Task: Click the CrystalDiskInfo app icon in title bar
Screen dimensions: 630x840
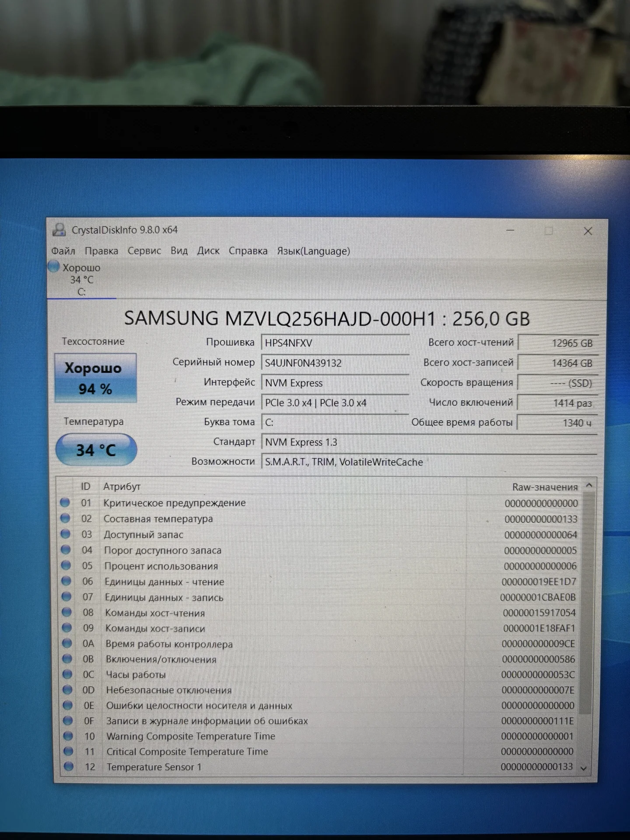Action: (x=59, y=230)
